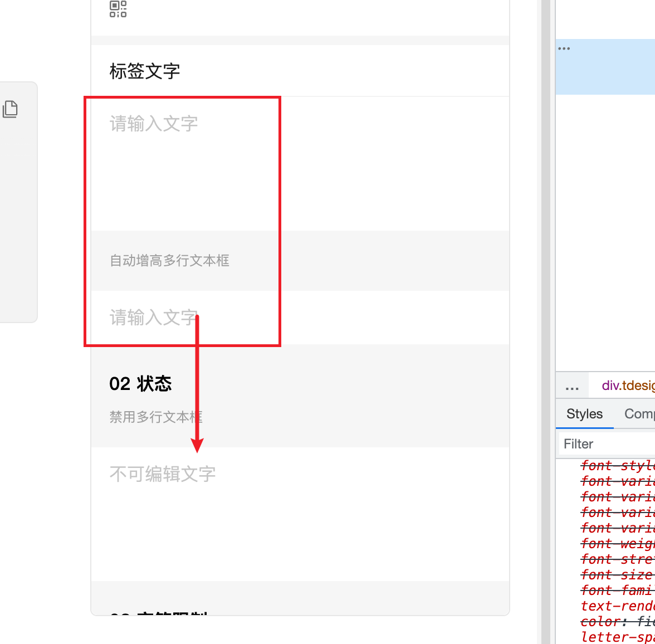This screenshot has width=655, height=644.
Task: Click the document copy icon on left sidebar
Action: pos(11,109)
